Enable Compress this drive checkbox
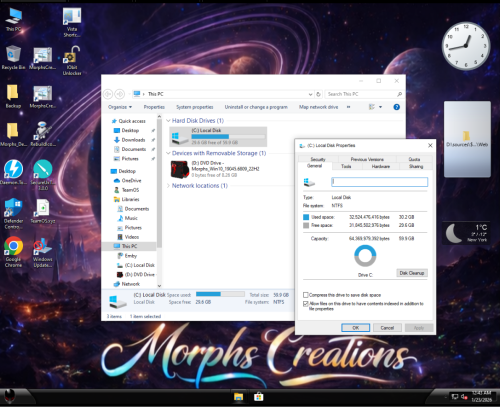This screenshot has height=407, width=500. 305,295
